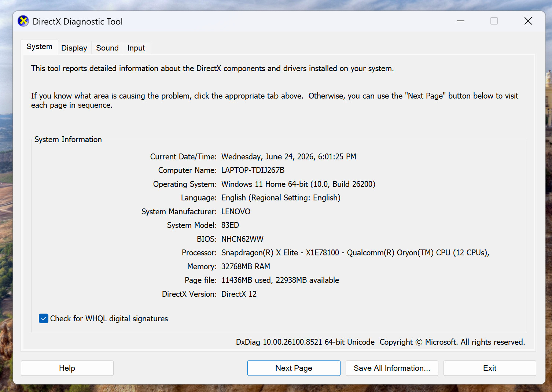The width and height of the screenshot is (552, 392).
Task: Click the paragraph starting "If you know what area"
Action: pyautogui.click(x=275, y=100)
